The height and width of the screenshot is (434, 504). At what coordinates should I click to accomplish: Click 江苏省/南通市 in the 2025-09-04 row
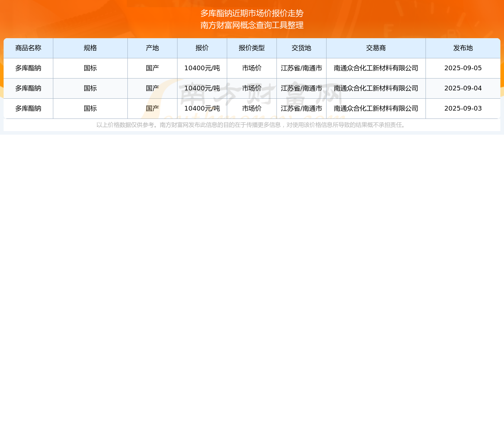302,88
